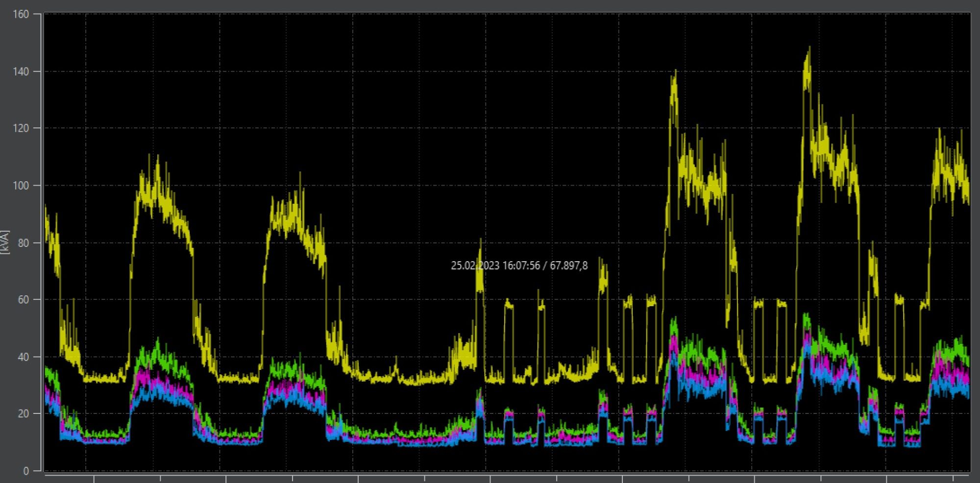Select the 140 value on y-axis

[x=21, y=72]
